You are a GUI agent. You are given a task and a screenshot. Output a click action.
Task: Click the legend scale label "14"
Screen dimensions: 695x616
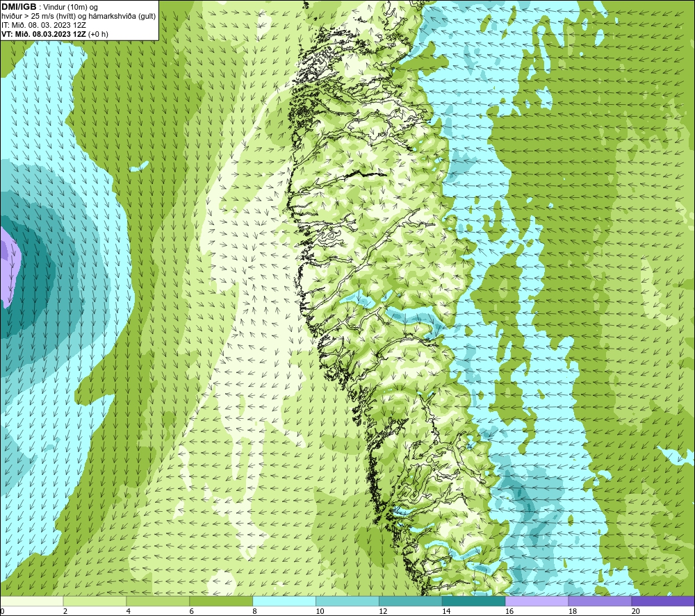pyautogui.click(x=446, y=611)
